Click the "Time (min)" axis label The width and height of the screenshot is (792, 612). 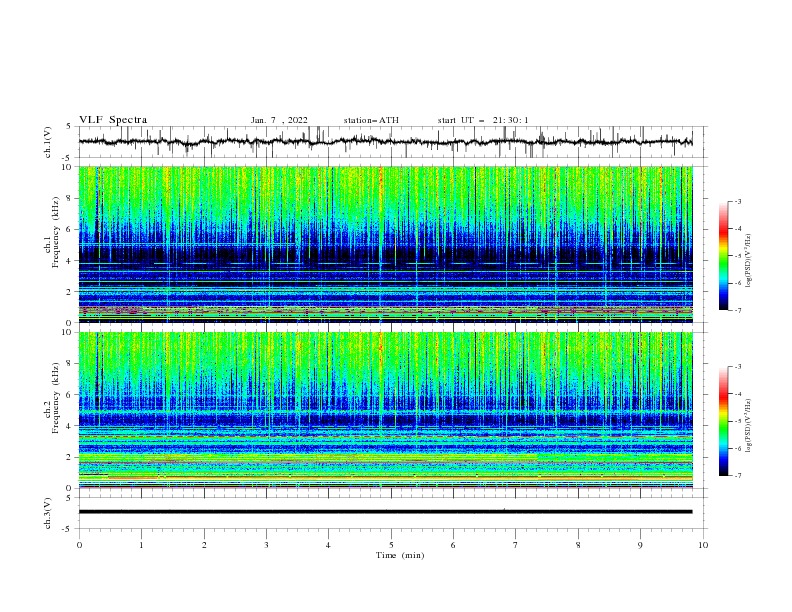coord(400,555)
